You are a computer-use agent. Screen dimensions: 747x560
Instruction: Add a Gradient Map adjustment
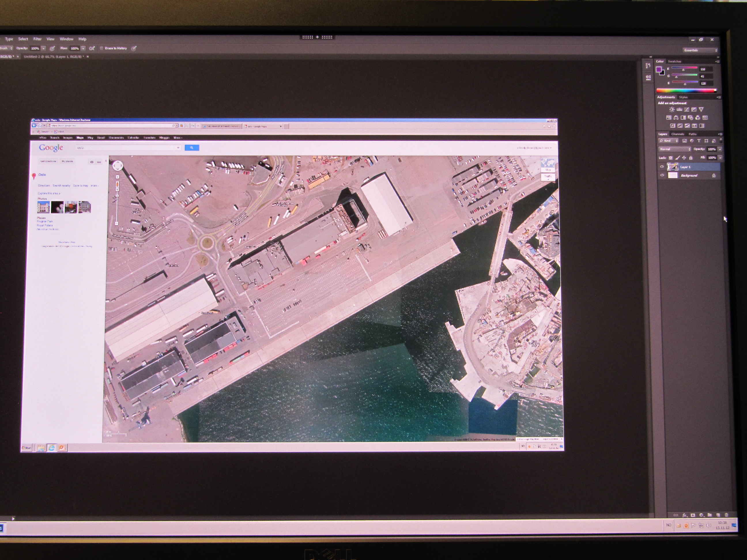click(x=702, y=126)
